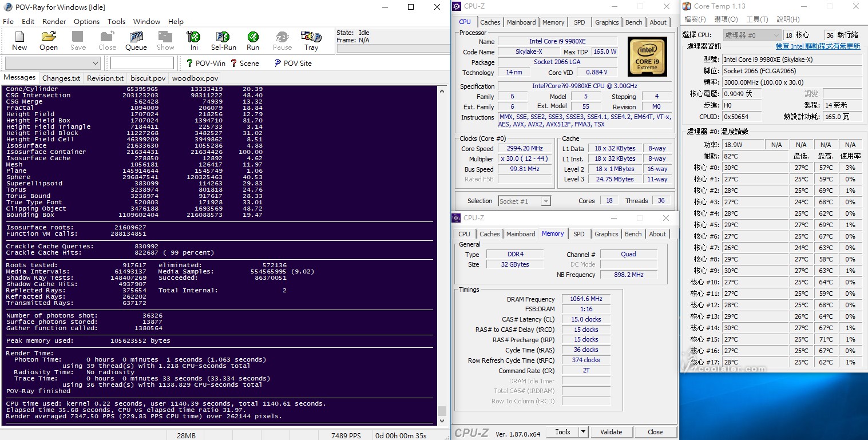
Task: Send POV-Ray to Tray icon
Action: tap(311, 37)
